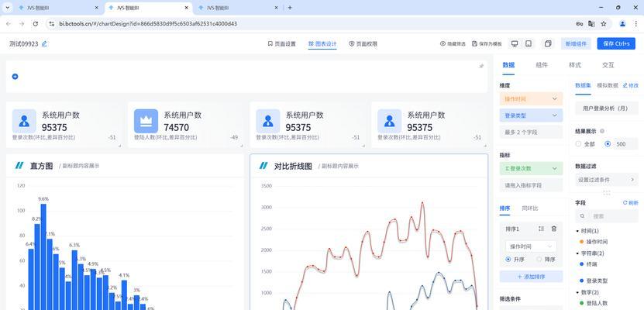
Task: Click the drag handle dots below 数据过滤
Action: 606,192
